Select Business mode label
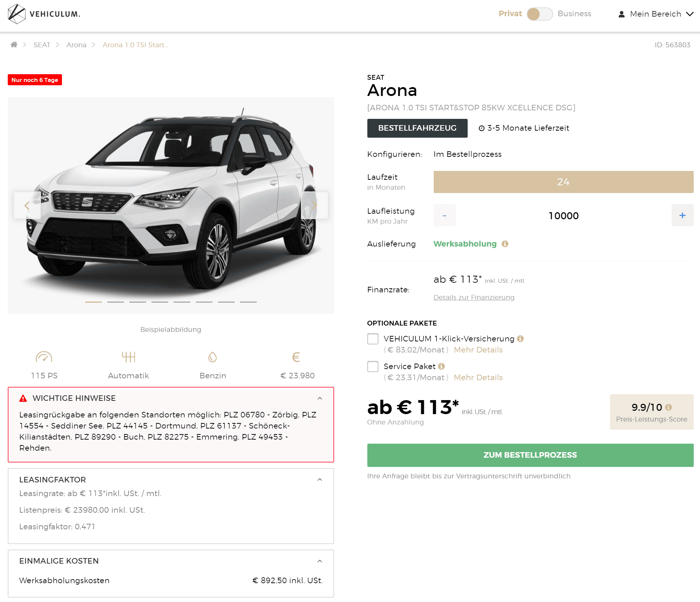This screenshot has width=700, height=602. [574, 14]
